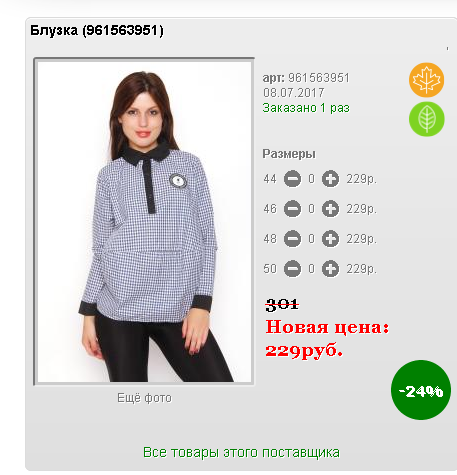This screenshot has width=457, height=475.
Task: Click the green leaf season icon
Action: click(426, 119)
